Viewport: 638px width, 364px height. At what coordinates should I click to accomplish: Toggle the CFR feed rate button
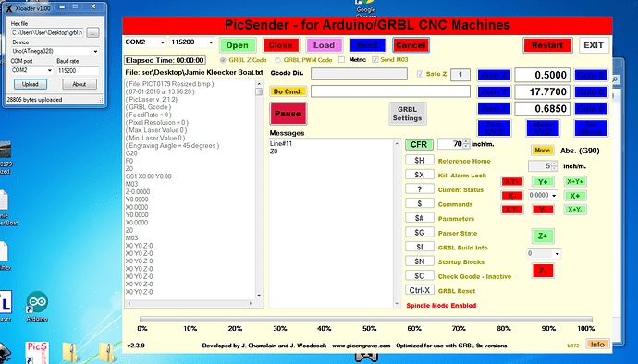pyautogui.click(x=419, y=144)
